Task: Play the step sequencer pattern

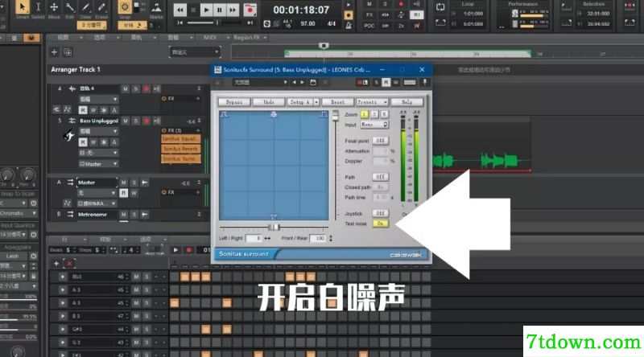Action: pyautogui.click(x=175, y=249)
